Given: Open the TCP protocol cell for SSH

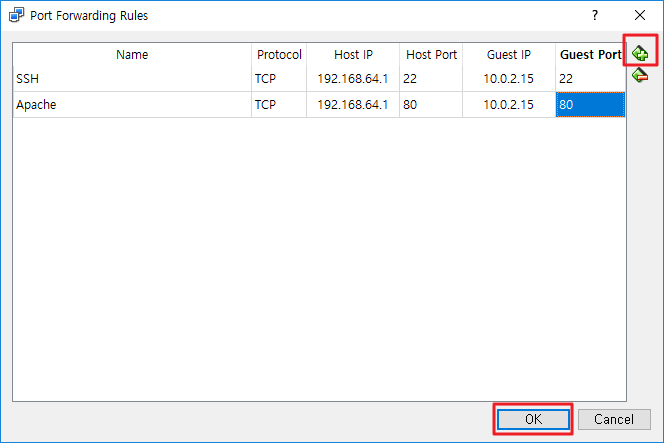Looking at the screenshot, I should tap(279, 79).
